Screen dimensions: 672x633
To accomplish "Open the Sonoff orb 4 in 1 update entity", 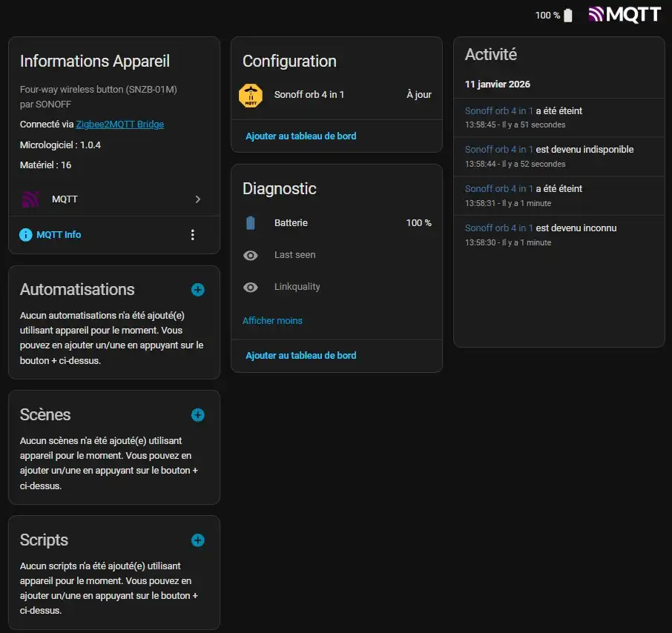I will 309,95.
